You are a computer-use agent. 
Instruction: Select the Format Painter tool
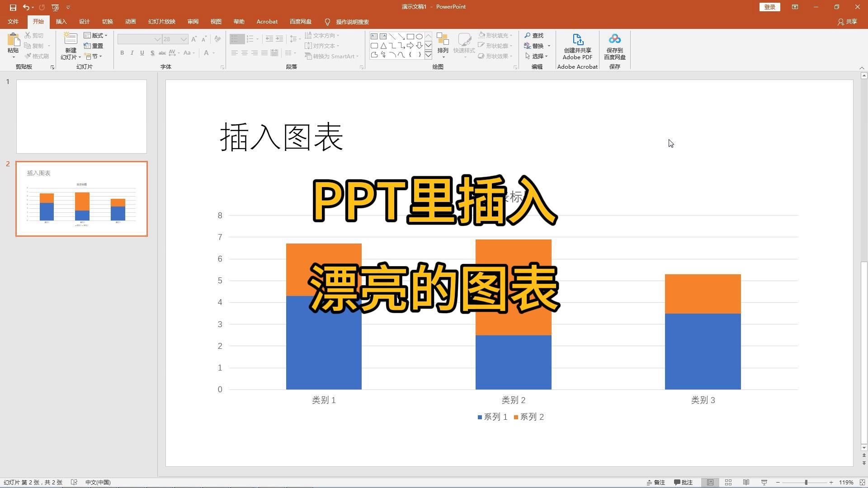pyautogui.click(x=37, y=56)
